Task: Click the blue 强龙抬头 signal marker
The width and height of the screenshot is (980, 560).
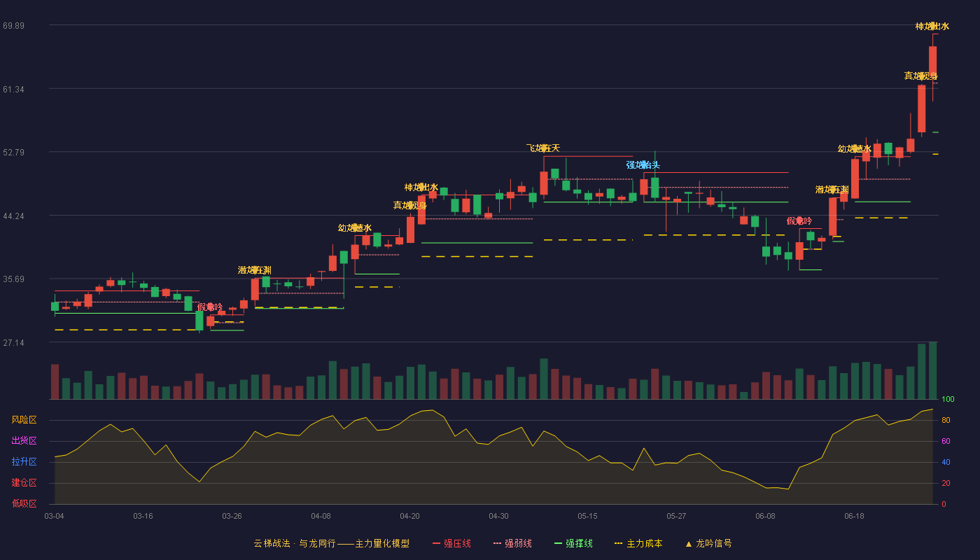Action: pyautogui.click(x=643, y=165)
